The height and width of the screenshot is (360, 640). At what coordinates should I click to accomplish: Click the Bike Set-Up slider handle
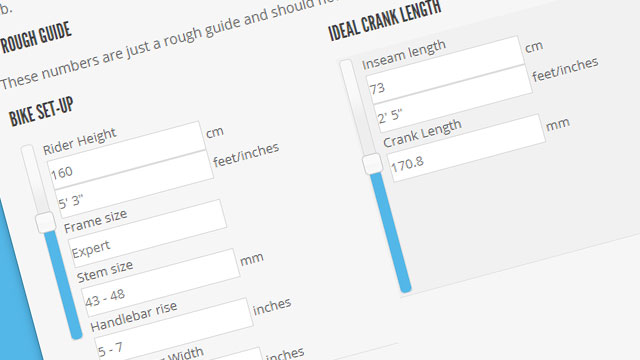tap(45, 222)
